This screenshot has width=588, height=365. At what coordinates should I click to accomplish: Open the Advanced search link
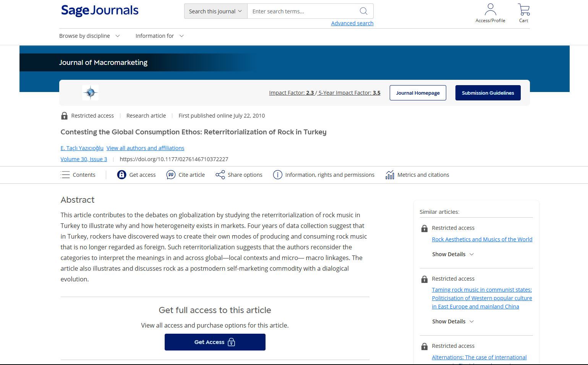pyautogui.click(x=352, y=23)
